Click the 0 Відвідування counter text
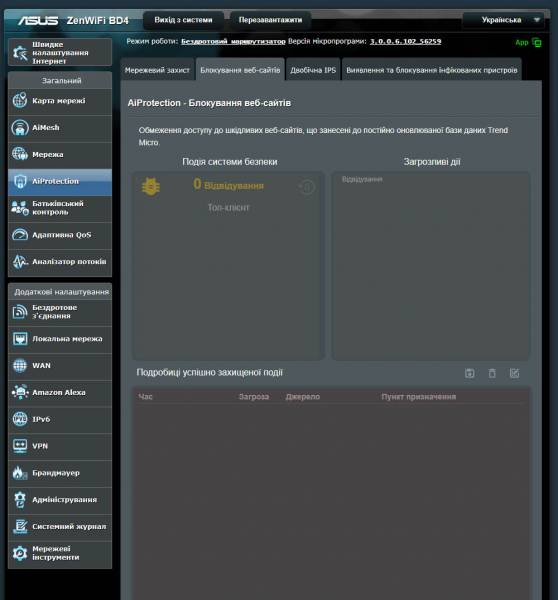The width and height of the screenshot is (558, 600). pos(228,185)
